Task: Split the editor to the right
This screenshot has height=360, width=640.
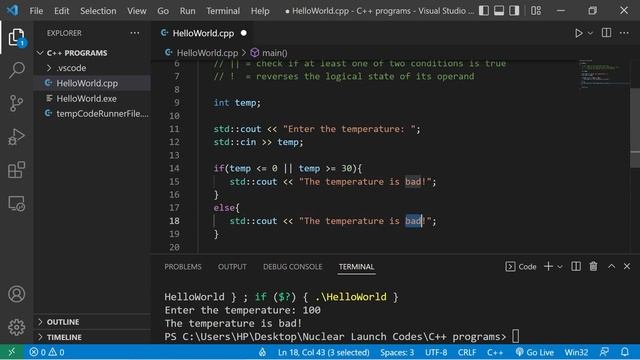Action: [x=607, y=33]
